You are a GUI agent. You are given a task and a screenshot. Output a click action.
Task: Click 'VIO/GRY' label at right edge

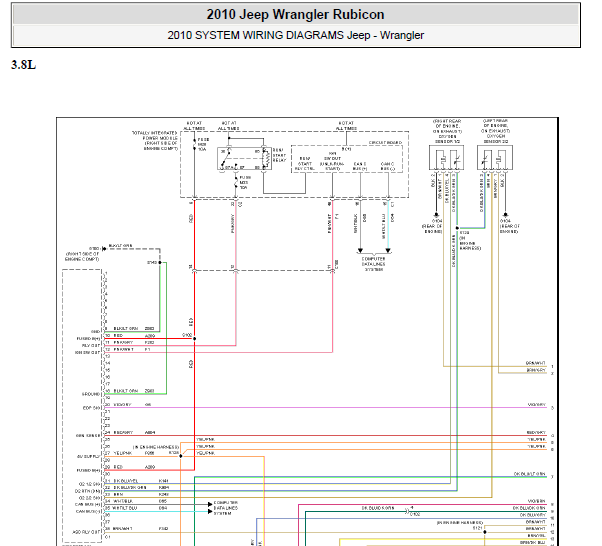pyautogui.click(x=536, y=405)
